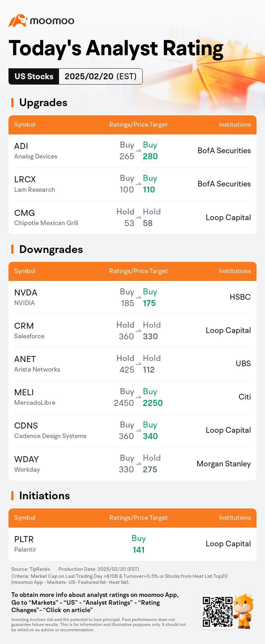265x644 pixels.
Task: Click the orange marker beside Upgrades heading
Action: pos(12,103)
